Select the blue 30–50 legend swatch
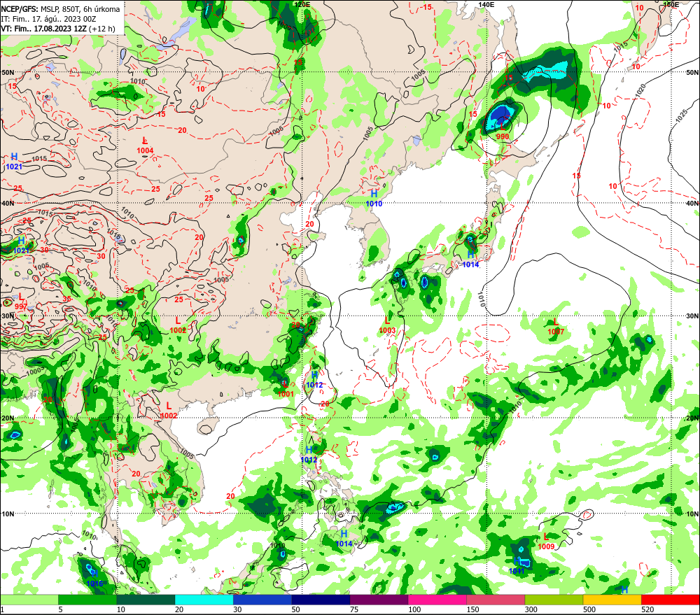Image resolution: width=700 pixels, height=615 pixels. pyautogui.click(x=262, y=600)
